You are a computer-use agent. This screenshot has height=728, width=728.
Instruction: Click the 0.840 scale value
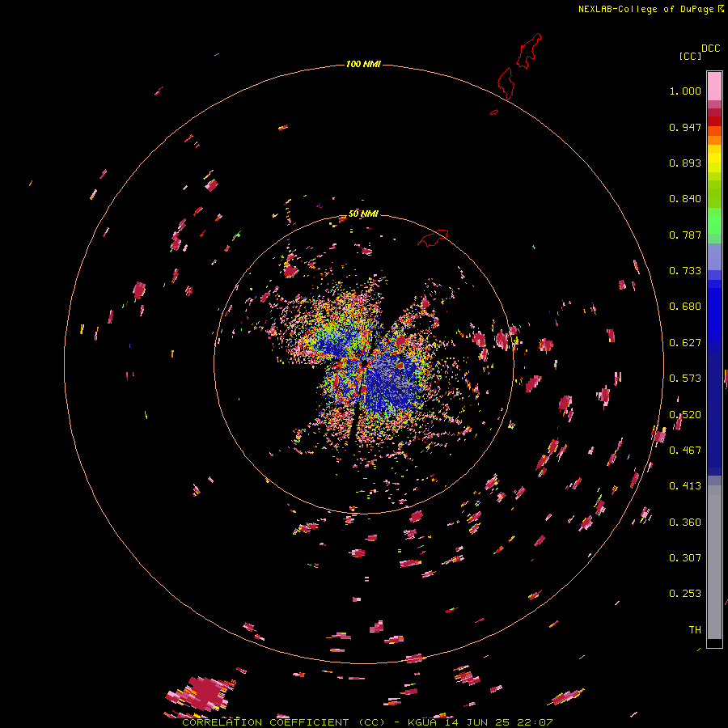coord(685,199)
